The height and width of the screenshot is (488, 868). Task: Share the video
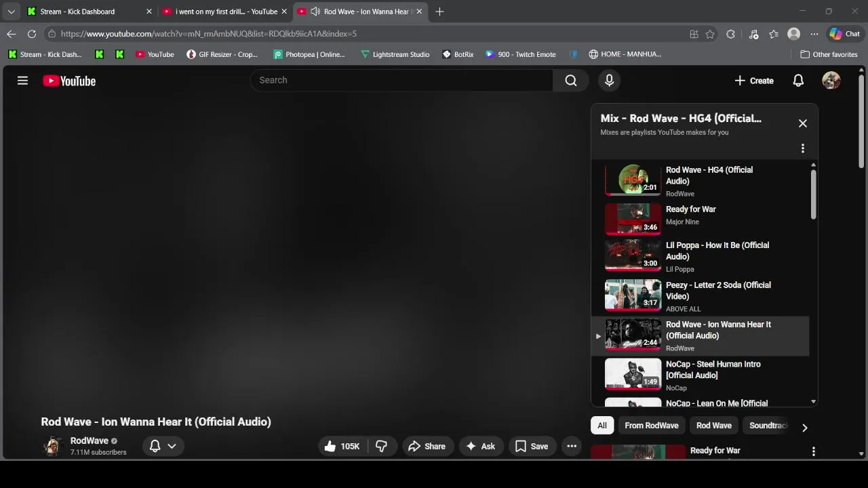[x=427, y=446]
